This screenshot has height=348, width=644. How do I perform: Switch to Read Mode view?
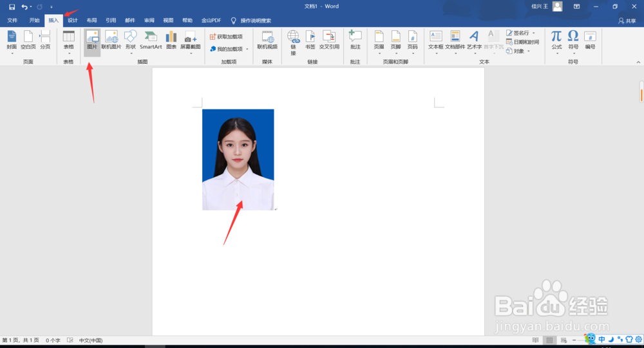[536, 340]
